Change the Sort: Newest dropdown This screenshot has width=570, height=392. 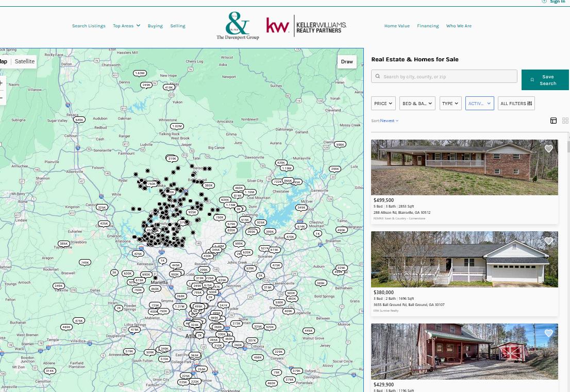pyautogui.click(x=389, y=121)
